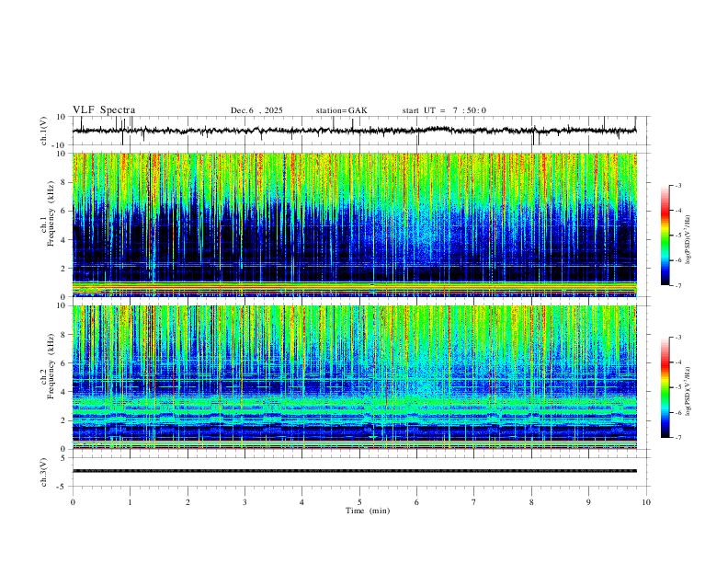Click the "ch.1(V)" axis label
The image size is (728, 563).
[x=44, y=131]
